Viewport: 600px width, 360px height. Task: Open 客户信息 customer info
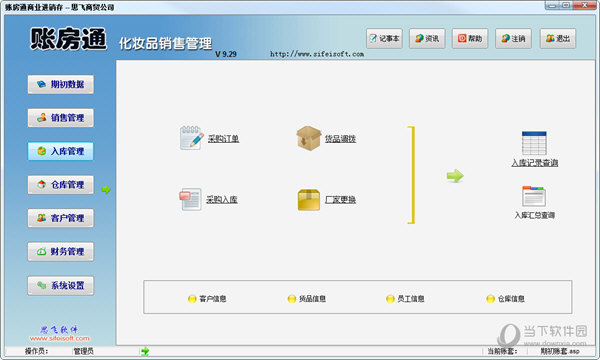(x=213, y=299)
